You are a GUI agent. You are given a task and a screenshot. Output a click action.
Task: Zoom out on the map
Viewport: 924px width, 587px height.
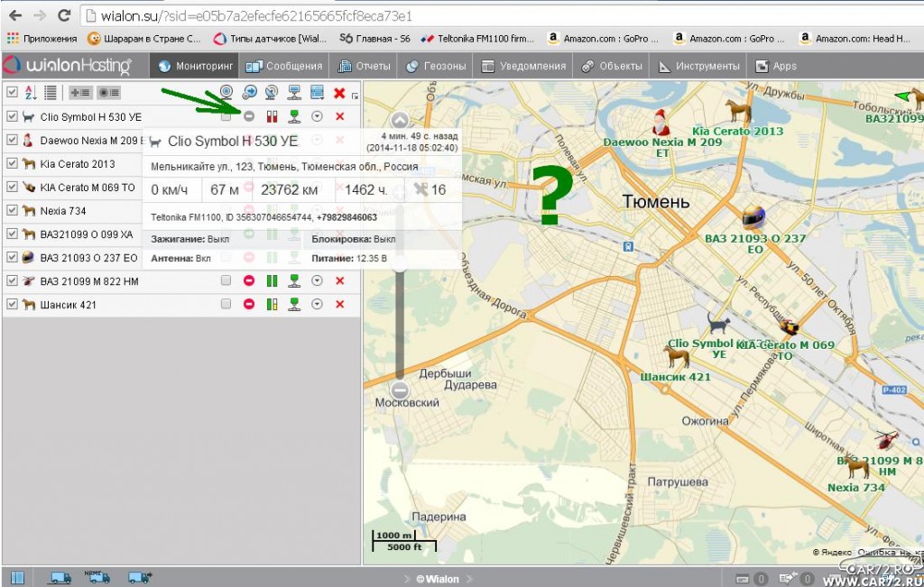click(400, 390)
